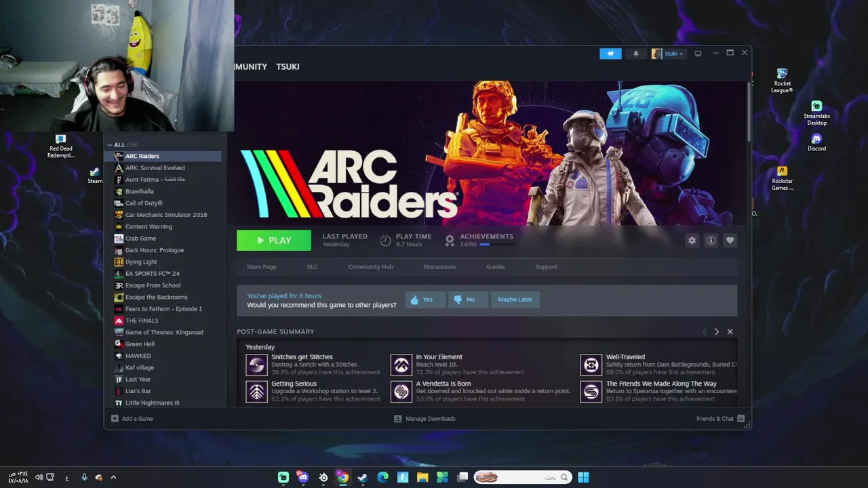Open Snitches get Stitches achievement icon
This screenshot has height=488, width=868.
pyautogui.click(x=257, y=365)
